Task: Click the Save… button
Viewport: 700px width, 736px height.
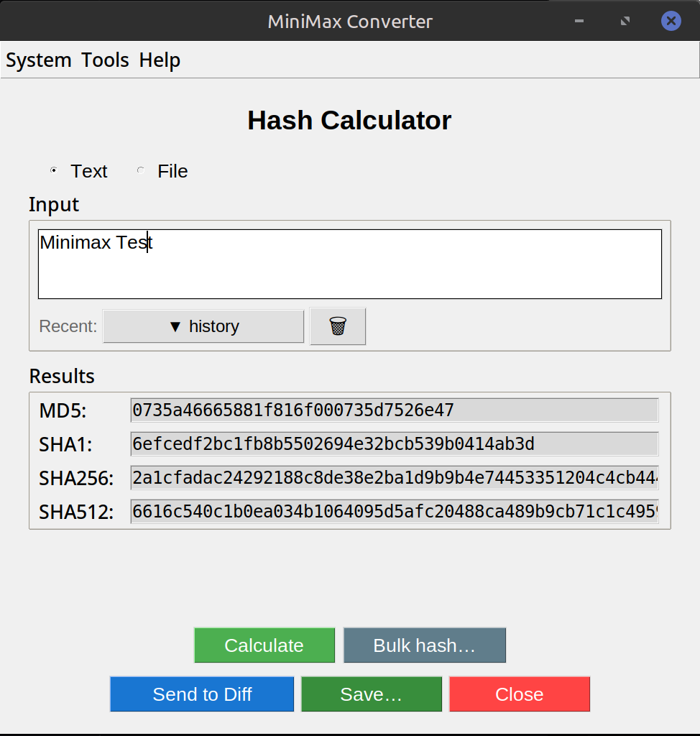Action: [372, 694]
